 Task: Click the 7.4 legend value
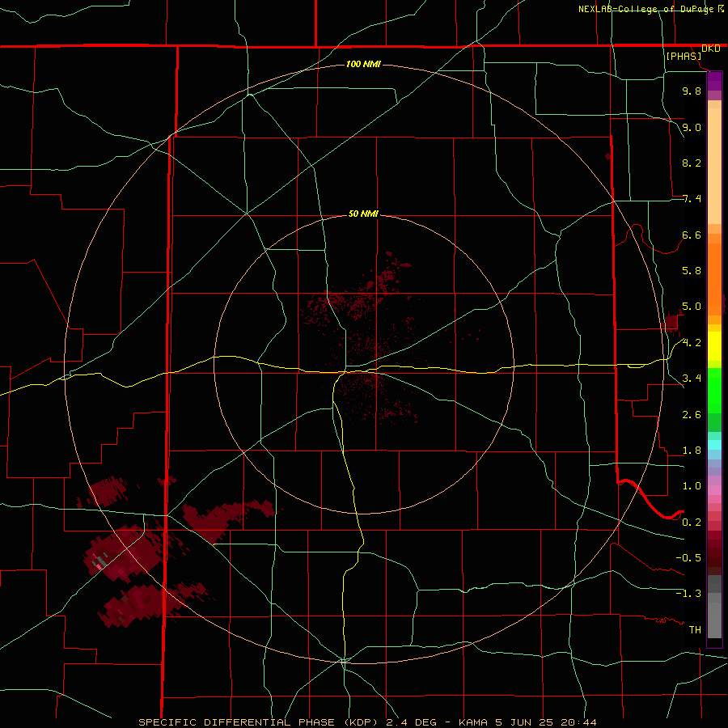[692, 199]
